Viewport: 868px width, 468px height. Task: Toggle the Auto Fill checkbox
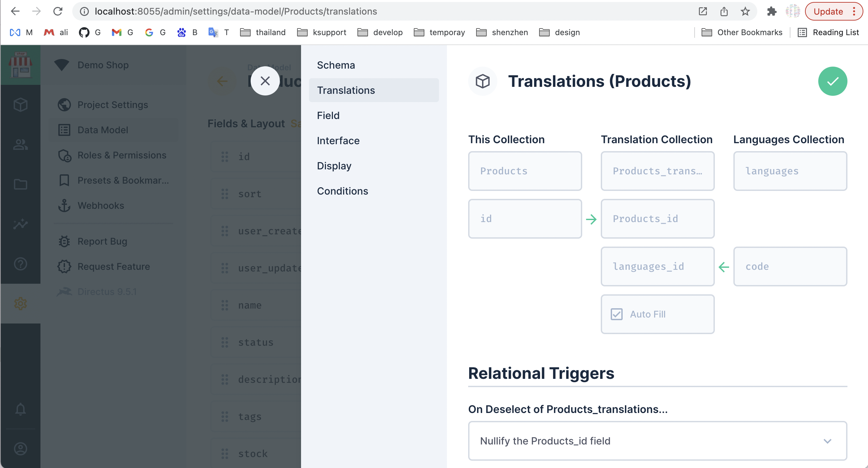616,314
